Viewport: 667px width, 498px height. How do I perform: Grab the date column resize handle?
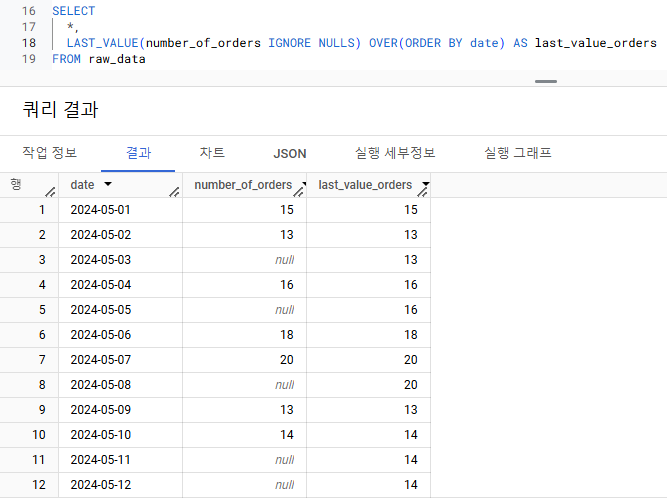(x=174, y=192)
